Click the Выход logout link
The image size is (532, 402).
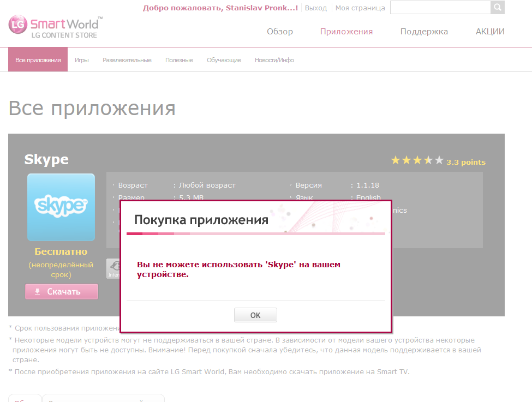316,8
